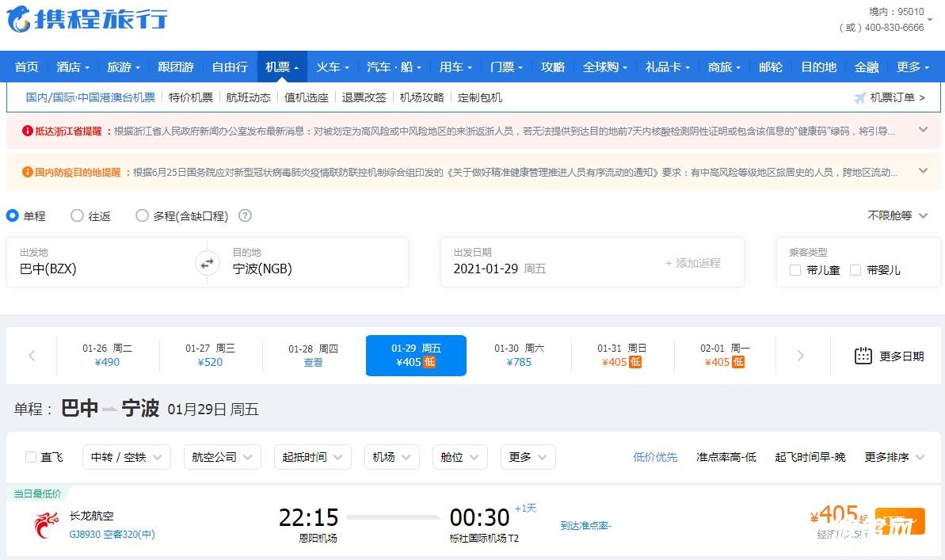The height and width of the screenshot is (560, 945).
Task: Sort by 起飞时间早-晚
Action: [x=810, y=457]
